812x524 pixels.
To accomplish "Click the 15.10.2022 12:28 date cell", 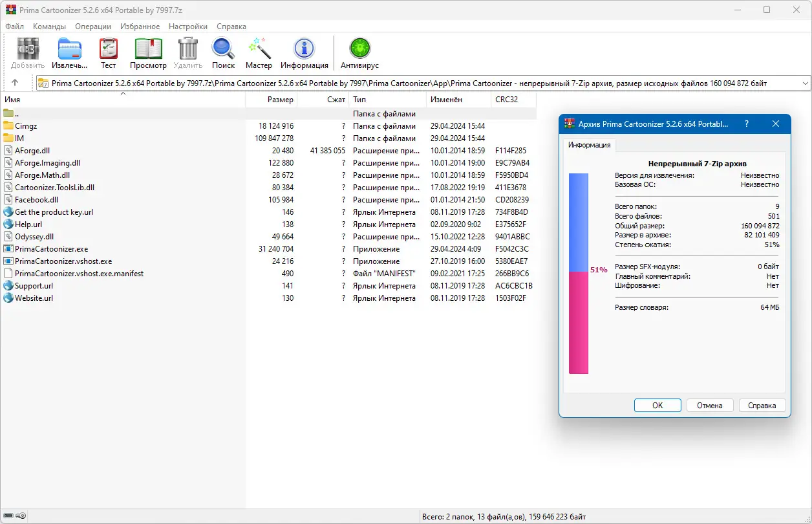I will [458, 237].
